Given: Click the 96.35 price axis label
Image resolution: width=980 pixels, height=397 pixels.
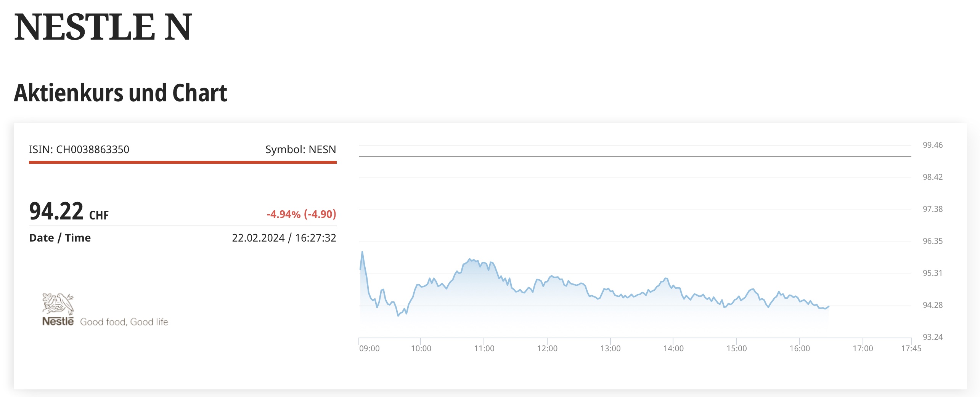Looking at the screenshot, I should point(932,241).
